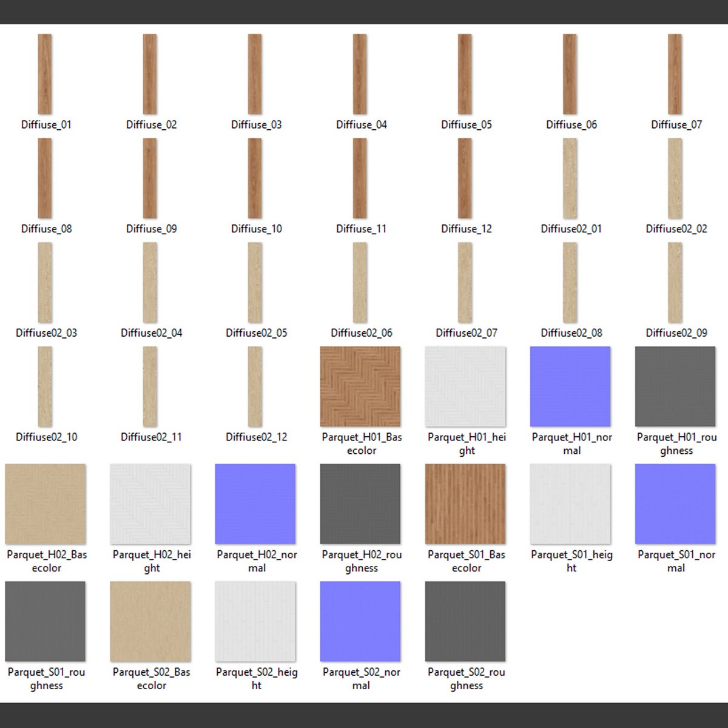Open the Parquet_S02_height map
Image resolution: width=728 pixels, height=728 pixels.
pos(255,621)
